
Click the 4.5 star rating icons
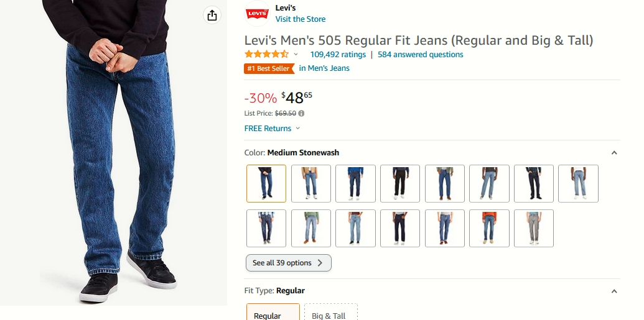(x=266, y=54)
